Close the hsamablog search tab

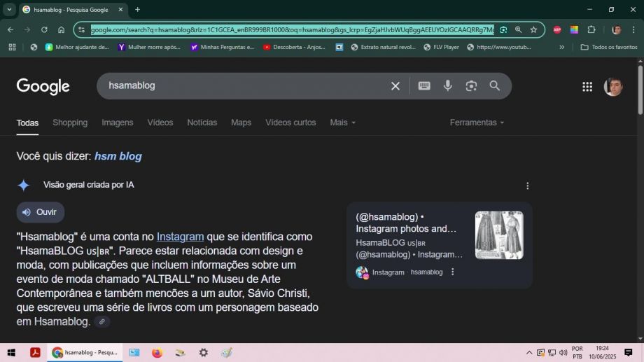tap(120, 9)
